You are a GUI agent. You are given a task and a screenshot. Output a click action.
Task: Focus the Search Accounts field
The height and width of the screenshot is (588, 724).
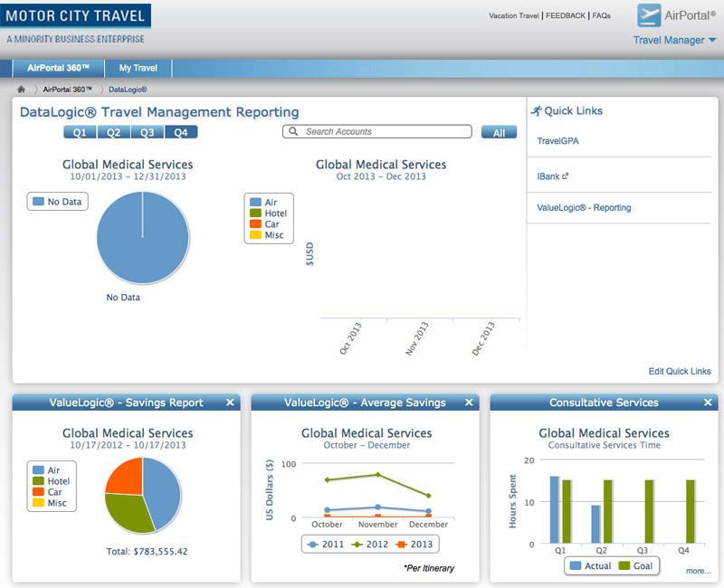[377, 131]
